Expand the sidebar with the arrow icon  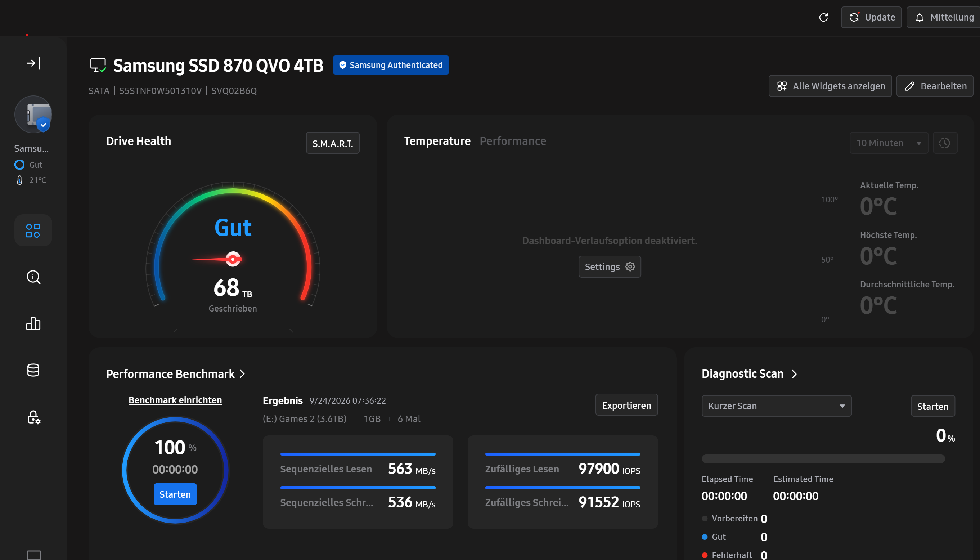(x=33, y=63)
